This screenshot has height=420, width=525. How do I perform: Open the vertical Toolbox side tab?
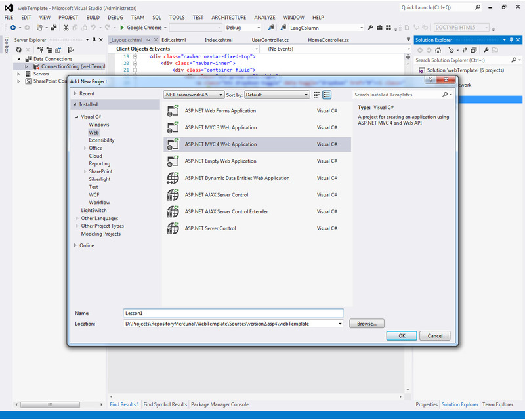pyautogui.click(x=7, y=45)
